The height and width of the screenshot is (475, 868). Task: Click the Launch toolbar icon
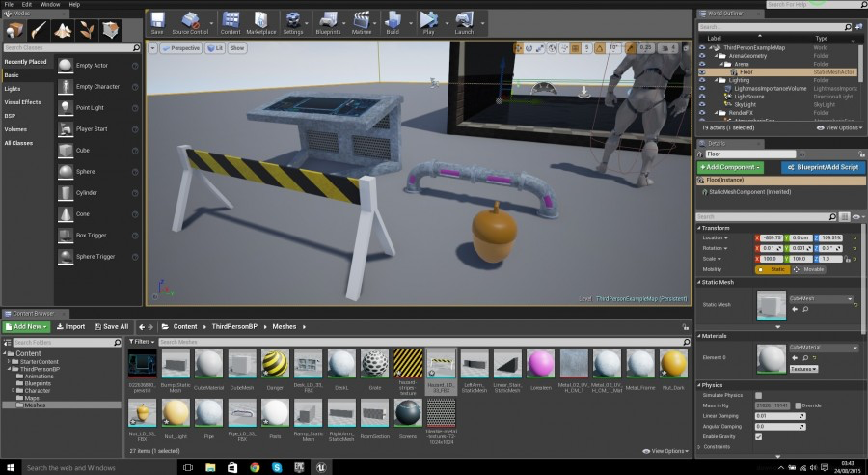click(464, 23)
